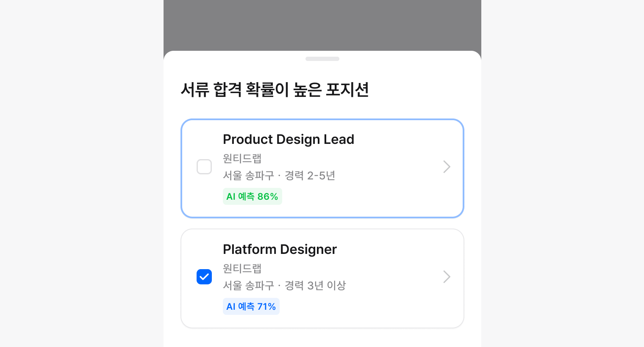
Task: Dismiss sheet by clicking the dimmed backdrop
Action: click(x=322, y=25)
